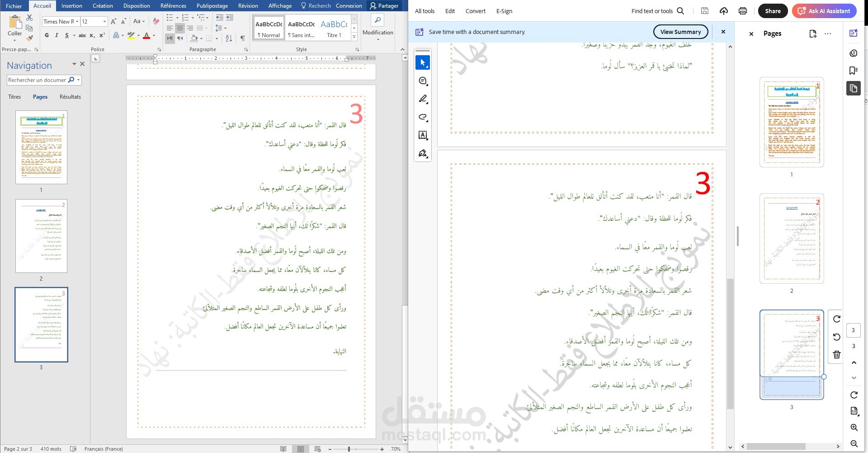The width and height of the screenshot is (868, 453).
Task: Open All tools in Acrobat
Action: (425, 11)
